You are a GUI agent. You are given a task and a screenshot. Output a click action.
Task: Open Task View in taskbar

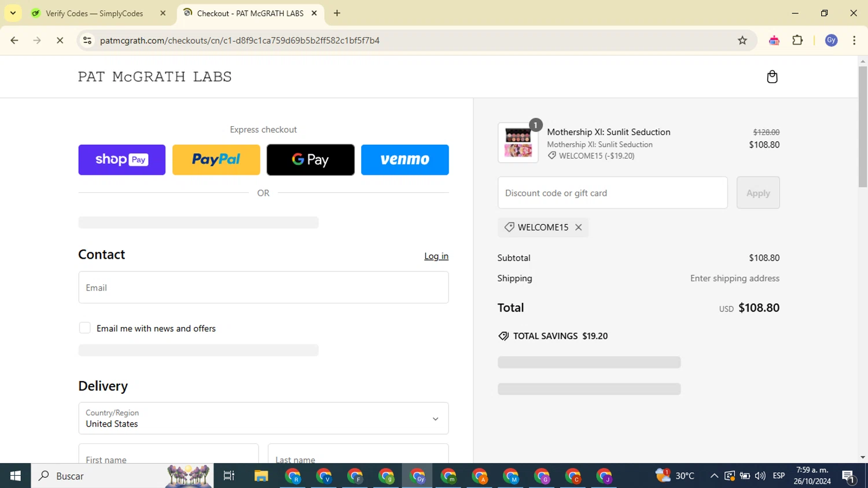[x=229, y=476]
